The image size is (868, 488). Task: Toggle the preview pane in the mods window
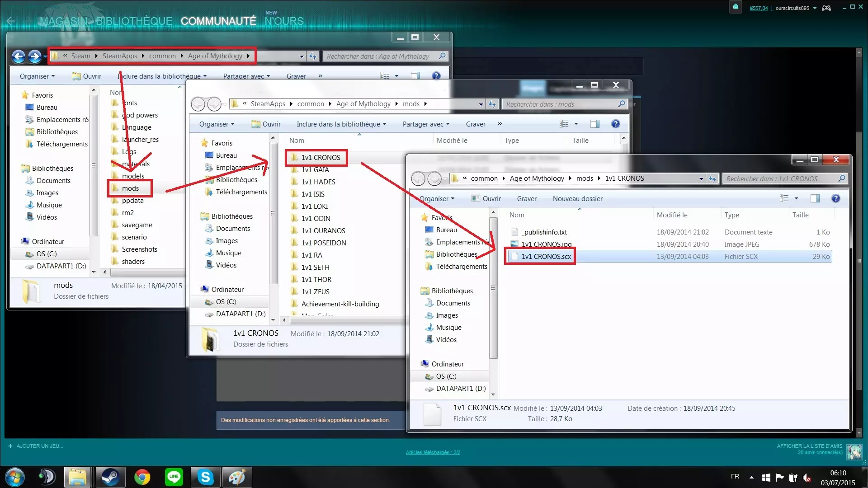coord(594,124)
